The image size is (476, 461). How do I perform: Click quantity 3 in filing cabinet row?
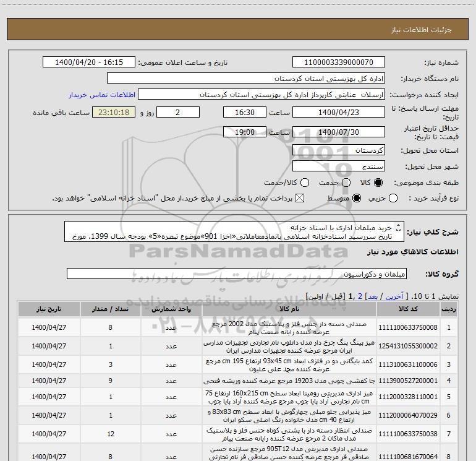click(x=110, y=364)
